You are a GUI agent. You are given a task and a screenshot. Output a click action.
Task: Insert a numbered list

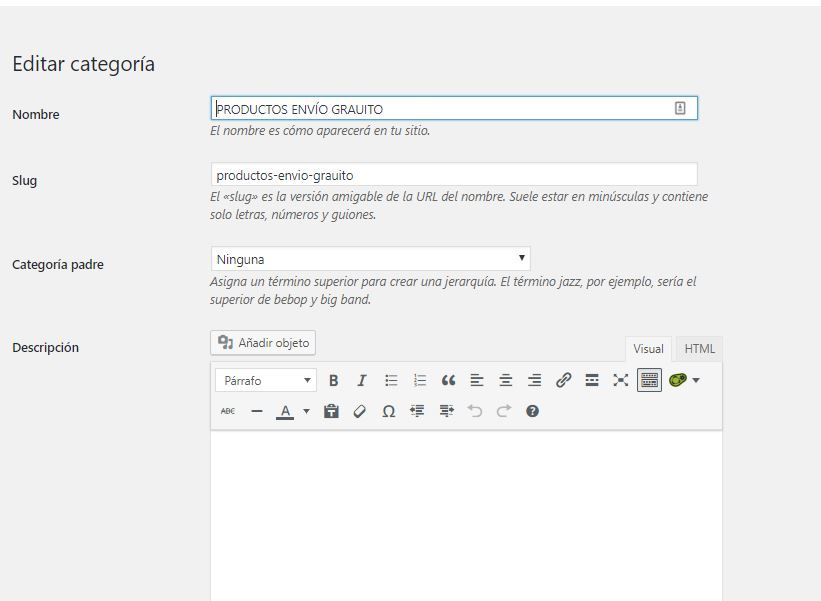coord(420,381)
